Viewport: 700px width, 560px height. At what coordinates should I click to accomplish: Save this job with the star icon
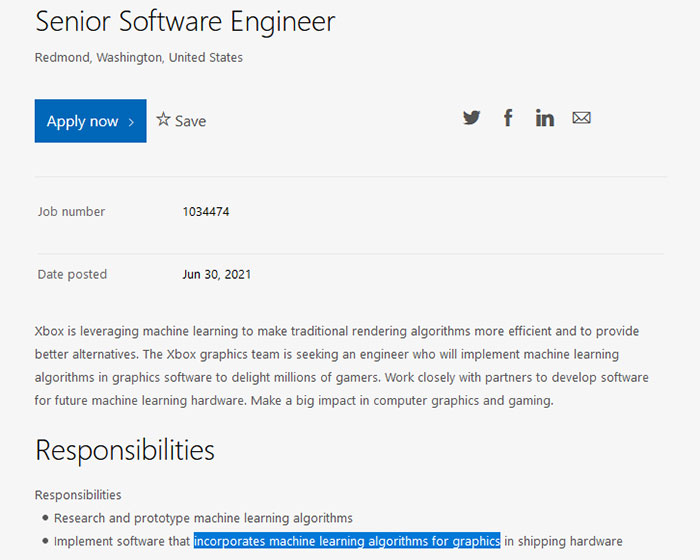point(163,119)
